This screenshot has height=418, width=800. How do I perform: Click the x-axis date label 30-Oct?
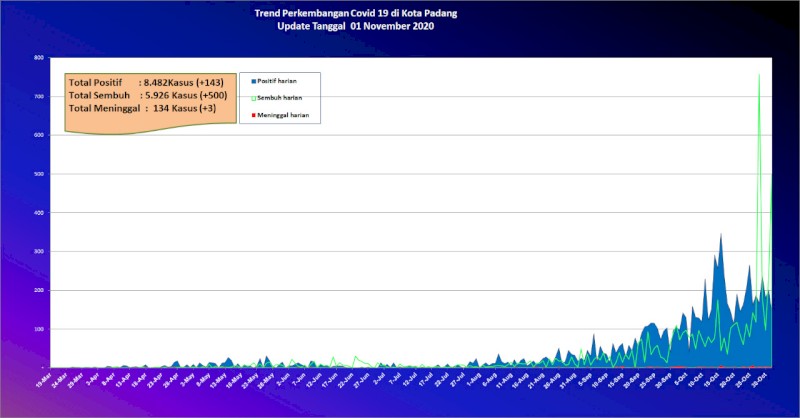(759, 381)
